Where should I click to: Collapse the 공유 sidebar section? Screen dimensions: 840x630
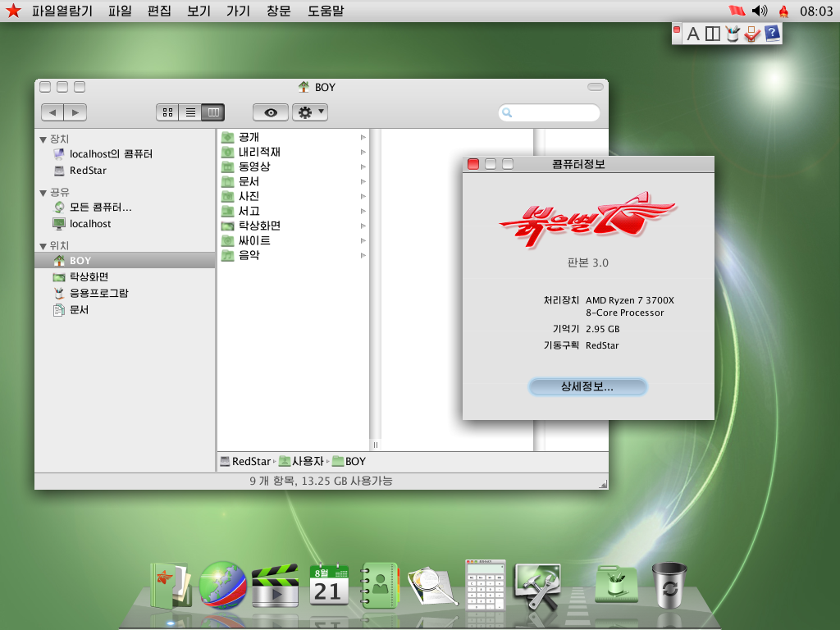[43, 193]
